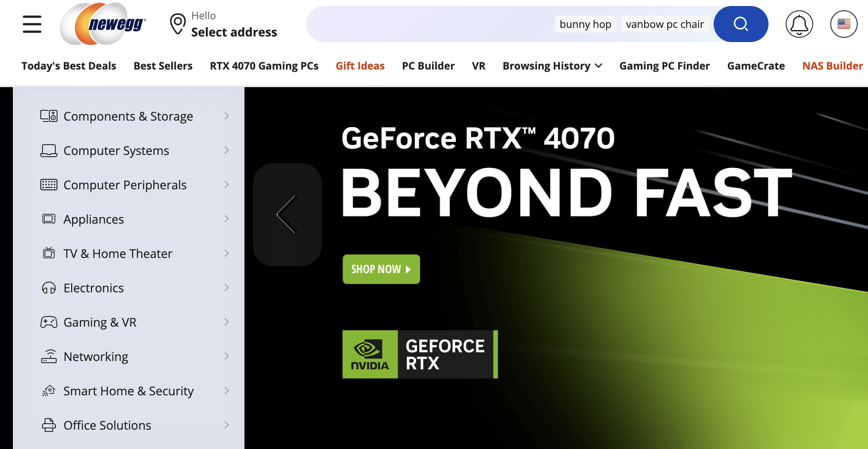Open the hamburger menu icon
868x449 pixels.
[x=32, y=24]
